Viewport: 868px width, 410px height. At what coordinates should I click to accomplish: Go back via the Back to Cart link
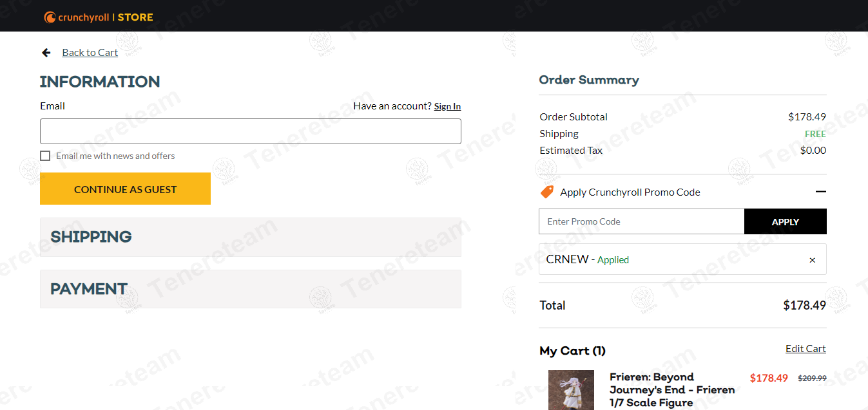click(90, 53)
